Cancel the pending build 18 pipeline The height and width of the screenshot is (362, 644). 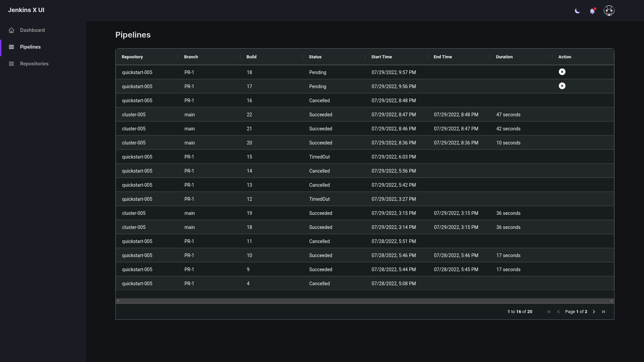click(562, 72)
